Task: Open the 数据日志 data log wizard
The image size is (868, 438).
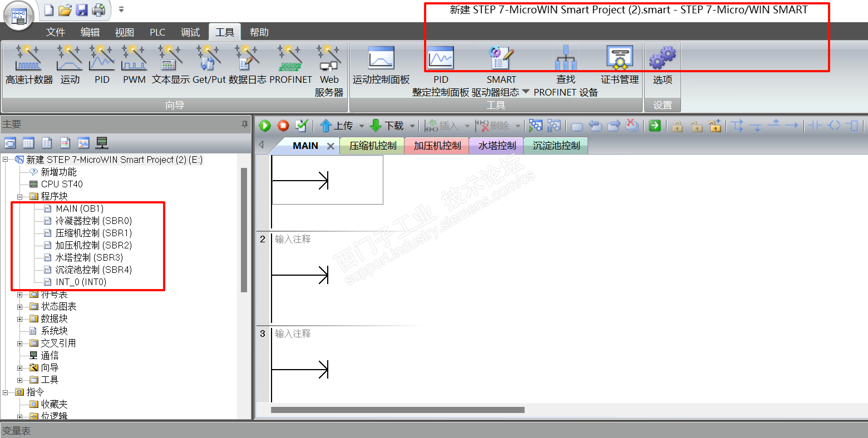Action: (x=247, y=65)
